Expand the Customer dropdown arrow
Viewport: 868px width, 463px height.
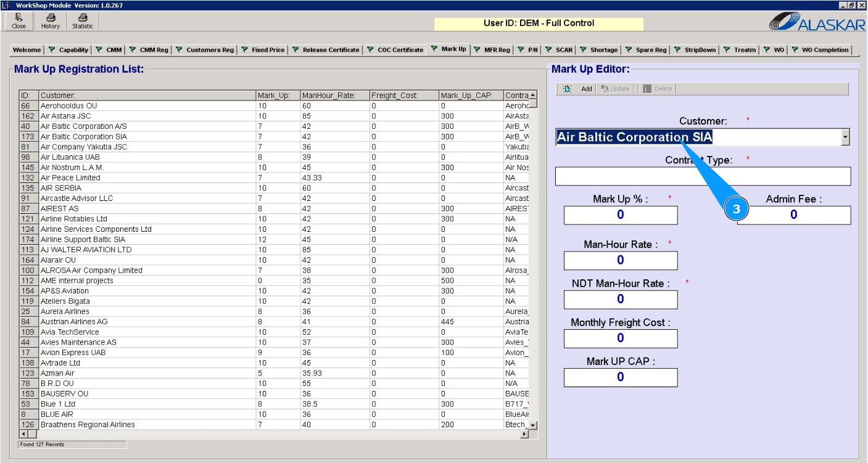[845, 137]
